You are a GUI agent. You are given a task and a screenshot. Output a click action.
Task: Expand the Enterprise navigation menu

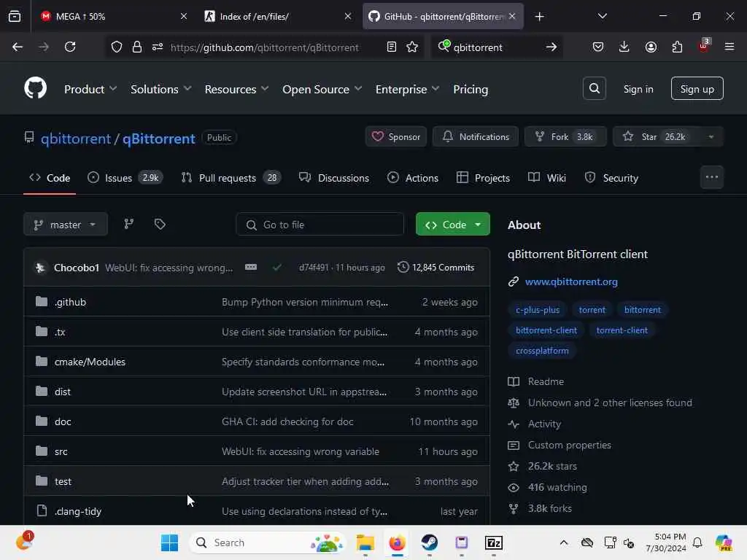pyautogui.click(x=407, y=89)
